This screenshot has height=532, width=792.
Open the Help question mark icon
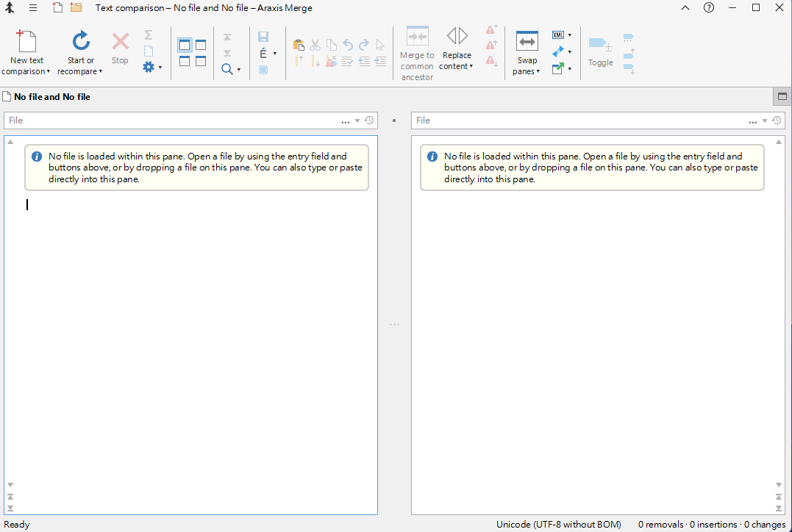[709, 7]
